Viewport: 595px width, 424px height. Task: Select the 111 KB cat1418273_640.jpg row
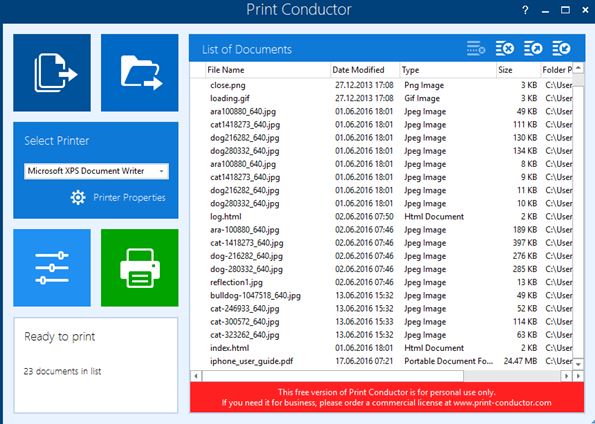point(381,125)
